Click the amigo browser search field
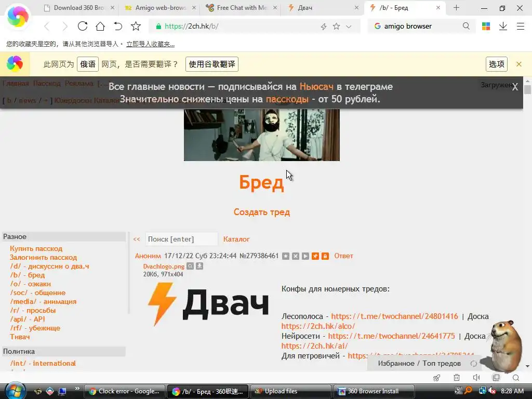 [421, 26]
